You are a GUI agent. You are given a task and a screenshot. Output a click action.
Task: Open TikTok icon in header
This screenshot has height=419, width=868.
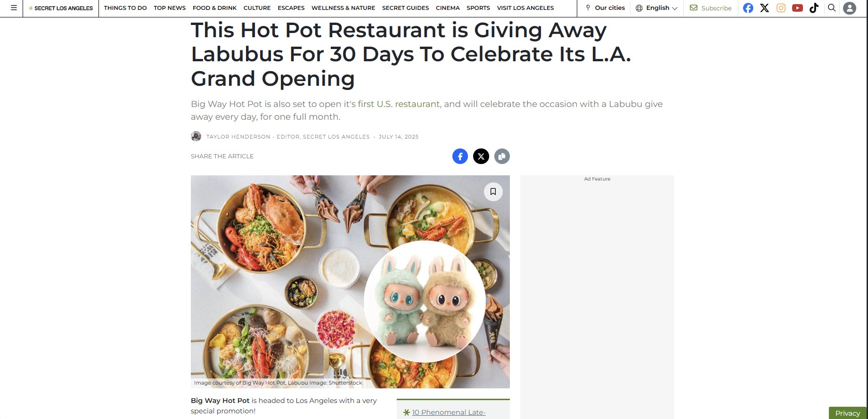(x=814, y=8)
